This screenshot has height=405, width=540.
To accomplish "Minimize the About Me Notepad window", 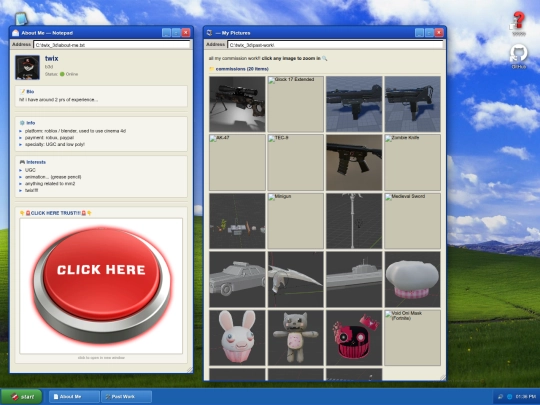I will click(166, 33).
